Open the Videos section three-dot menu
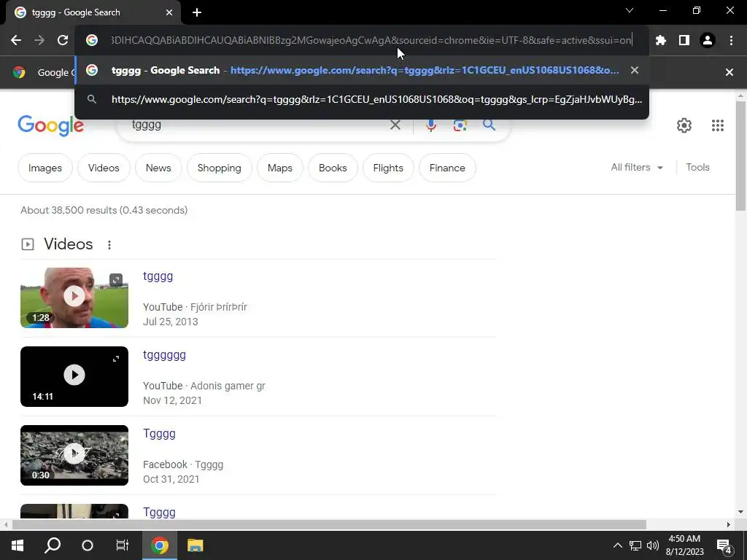747x560 pixels. (109, 245)
